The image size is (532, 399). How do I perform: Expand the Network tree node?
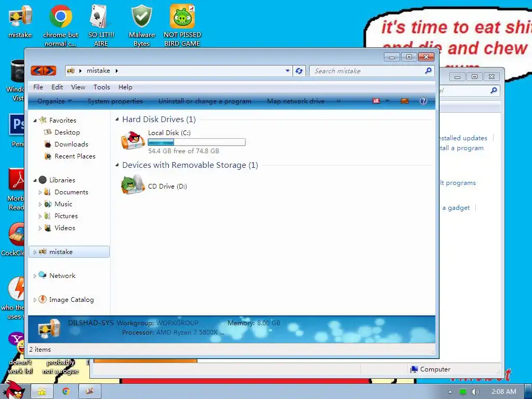pos(35,276)
